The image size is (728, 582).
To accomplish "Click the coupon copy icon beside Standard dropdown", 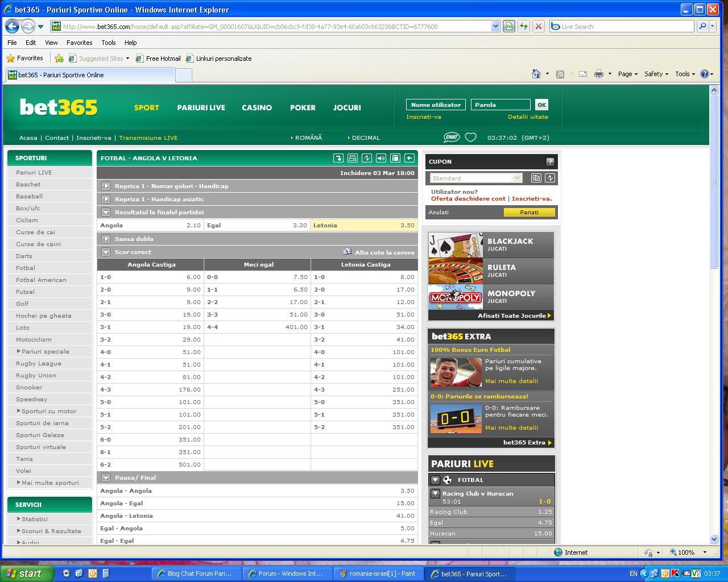I will point(536,178).
